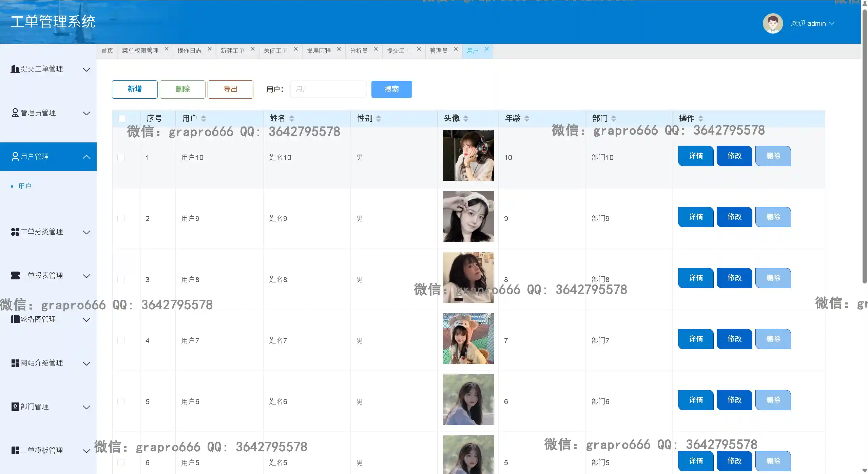Switch to the 菜单权限管理 tab
Image resolution: width=868 pixels, height=474 pixels.
click(140, 51)
